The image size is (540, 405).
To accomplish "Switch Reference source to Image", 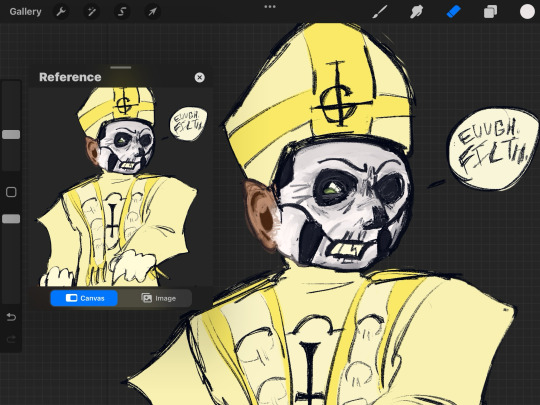I will (158, 298).
